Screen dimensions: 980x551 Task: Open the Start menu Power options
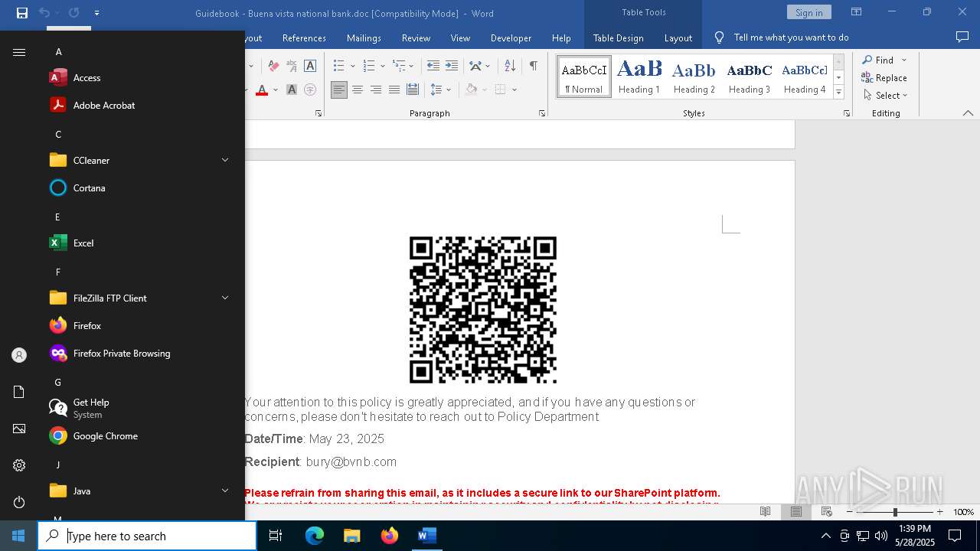(19, 502)
